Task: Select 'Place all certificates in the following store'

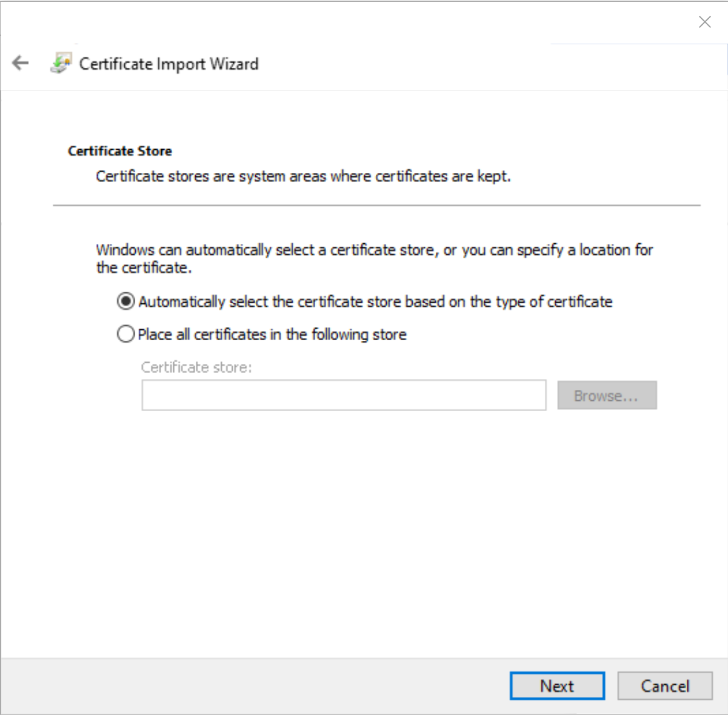Action: click(x=124, y=334)
